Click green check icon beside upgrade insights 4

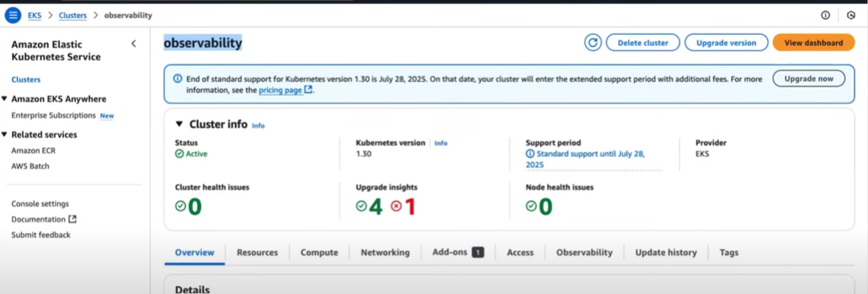point(361,206)
